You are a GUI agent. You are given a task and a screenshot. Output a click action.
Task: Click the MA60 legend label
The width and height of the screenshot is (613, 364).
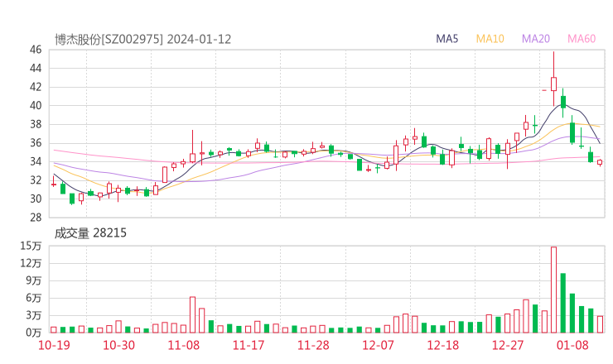tap(582, 39)
